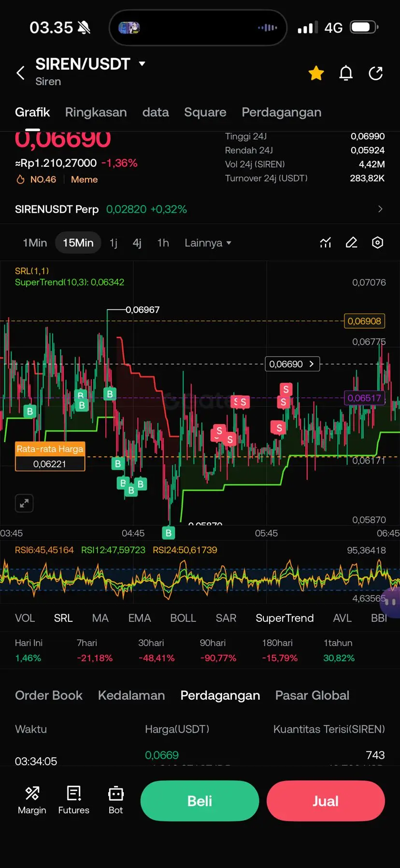Switch to the Order Book tab
The image size is (400, 868).
49,695
